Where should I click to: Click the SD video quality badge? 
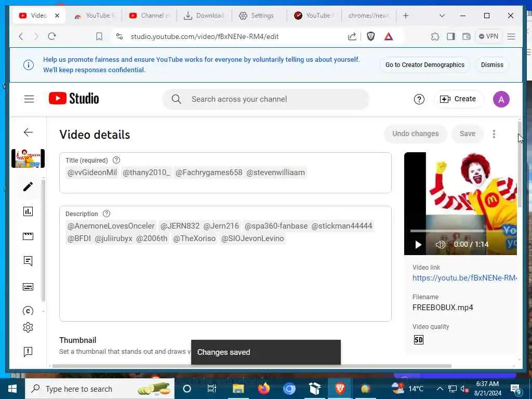point(419,340)
